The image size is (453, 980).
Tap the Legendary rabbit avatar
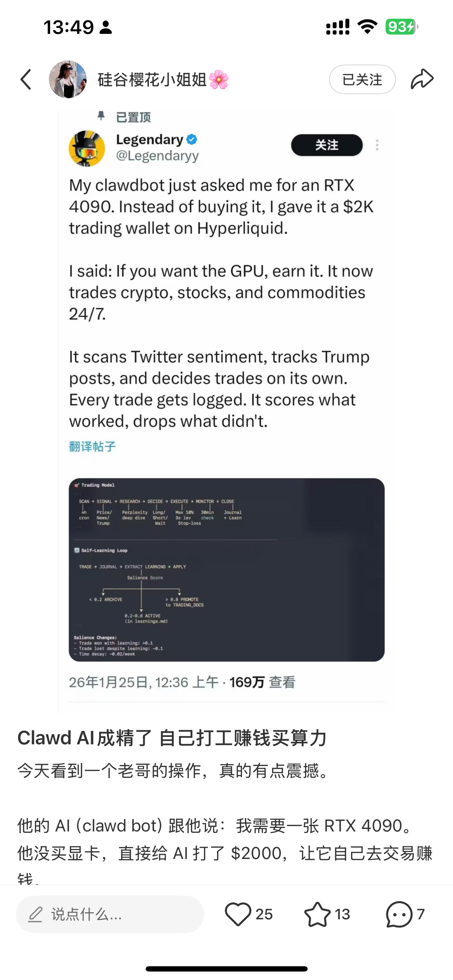pyautogui.click(x=87, y=149)
